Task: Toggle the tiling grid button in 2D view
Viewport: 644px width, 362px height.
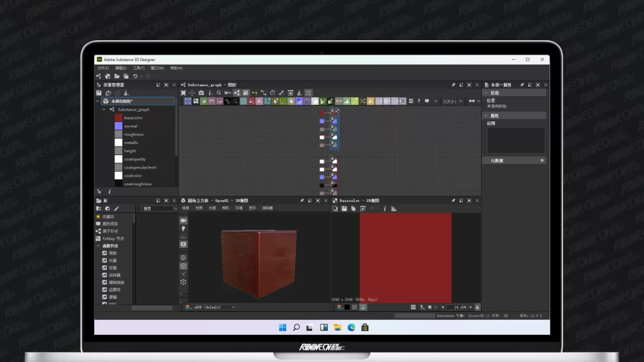Action: (x=413, y=307)
